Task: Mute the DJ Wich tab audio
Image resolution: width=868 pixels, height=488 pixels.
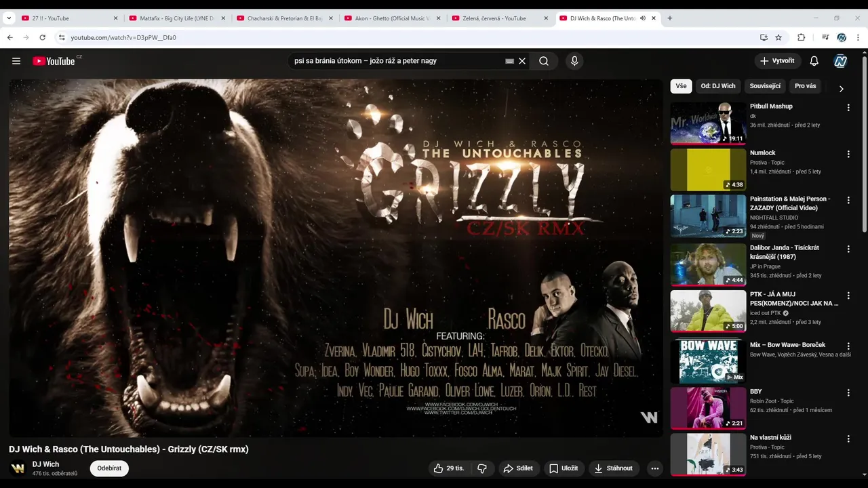Action: tap(642, 18)
